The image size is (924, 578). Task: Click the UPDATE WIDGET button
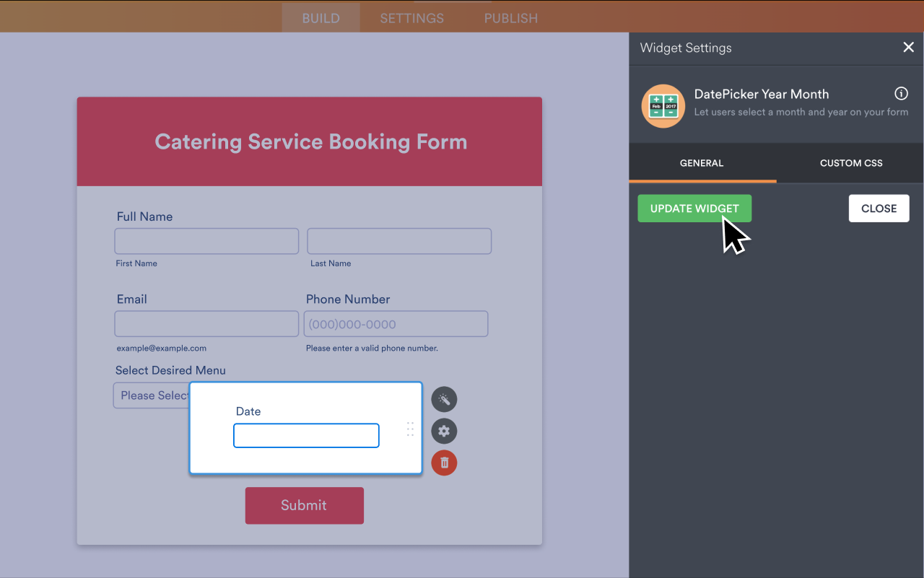tap(694, 208)
